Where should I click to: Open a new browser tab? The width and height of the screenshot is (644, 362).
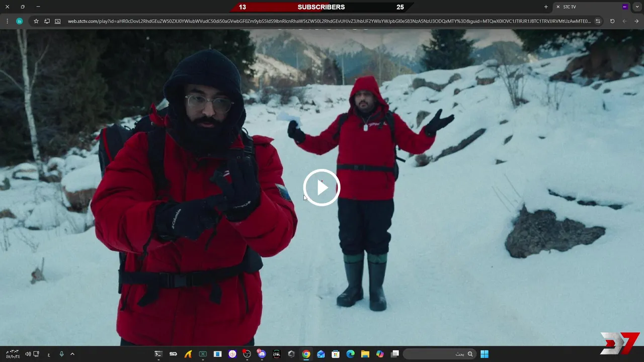(546, 7)
